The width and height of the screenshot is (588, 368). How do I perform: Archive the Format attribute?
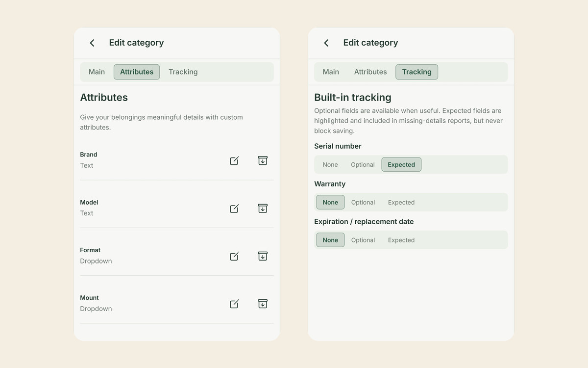[263, 256]
